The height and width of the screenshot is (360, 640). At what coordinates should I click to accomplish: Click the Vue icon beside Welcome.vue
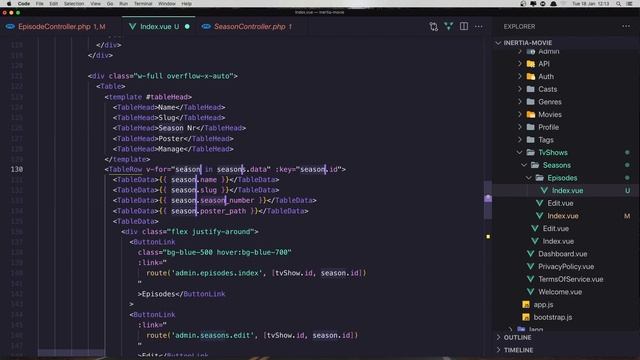(530, 291)
